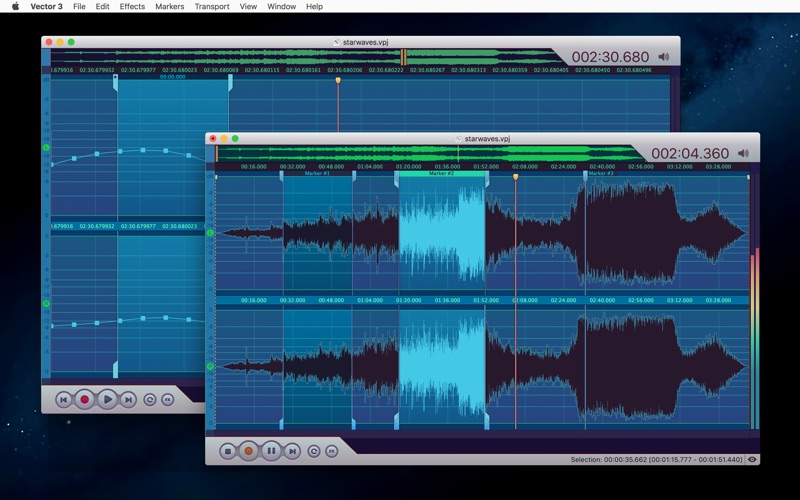Screen dimensions: 800x500
Task: Open the Markers menu
Action: tap(169, 6)
